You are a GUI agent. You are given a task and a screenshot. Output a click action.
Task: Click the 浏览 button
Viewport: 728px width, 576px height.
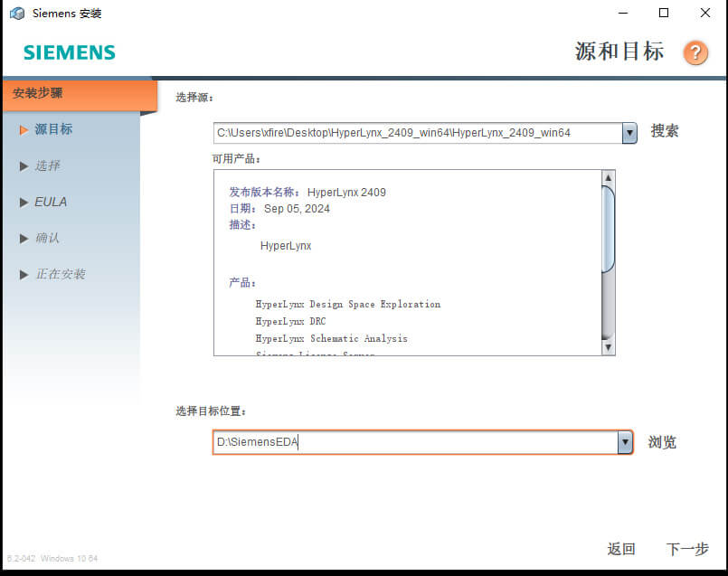click(x=662, y=442)
